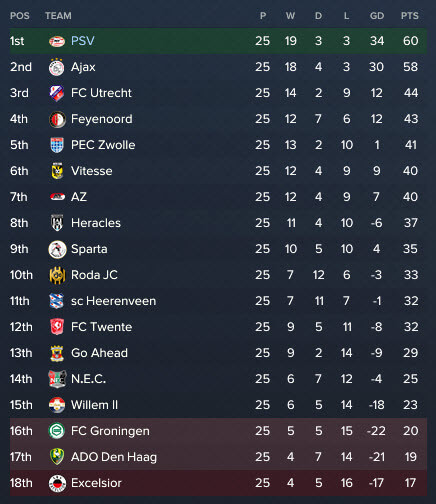
Task: Click the FC Utrecht club badge
Action: click(57, 93)
